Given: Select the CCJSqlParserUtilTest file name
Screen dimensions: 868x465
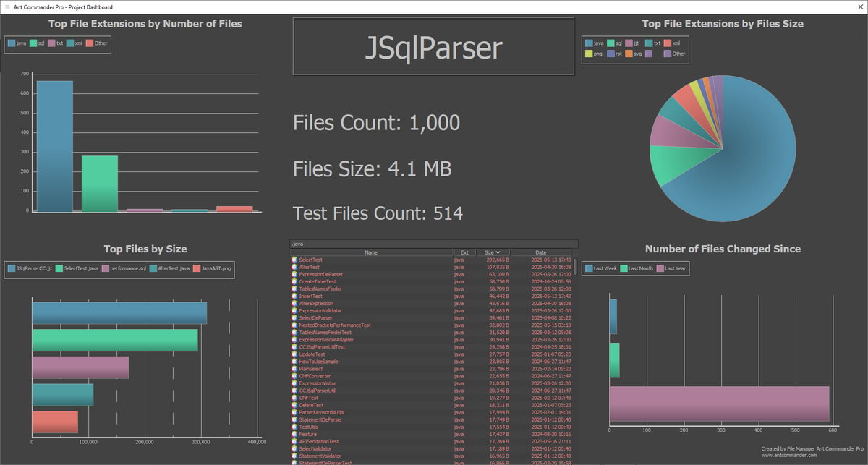Looking at the screenshot, I should coord(322,347).
